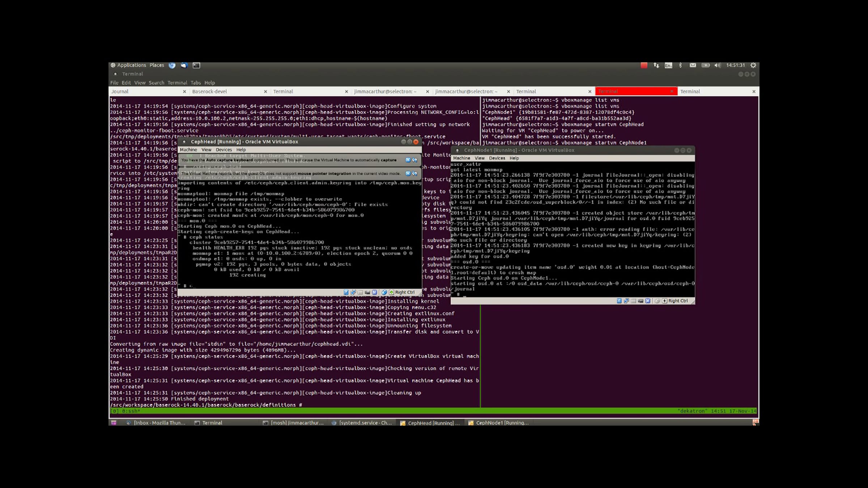Image resolution: width=868 pixels, height=488 pixels.
Task: Launch the Chromium browser from the top panel
Action: (172, 65)
